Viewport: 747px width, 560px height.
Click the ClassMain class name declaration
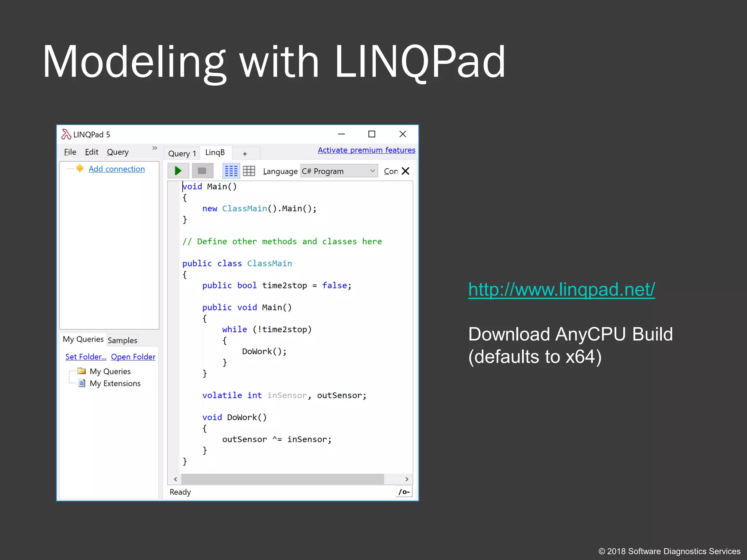click(270, 264)
